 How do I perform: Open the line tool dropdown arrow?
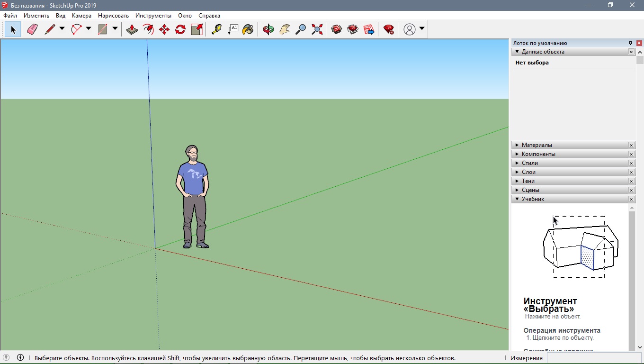click(62, 29)
